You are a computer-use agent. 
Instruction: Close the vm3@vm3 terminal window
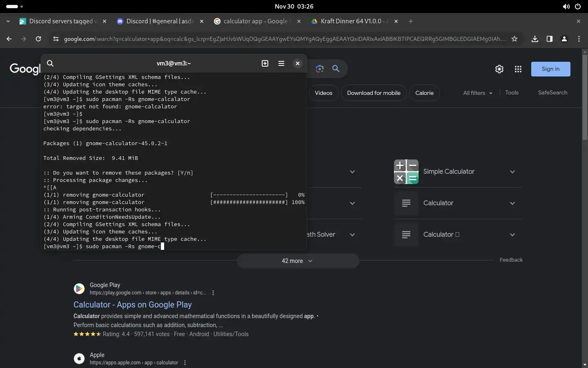click(x=298, y=63)
